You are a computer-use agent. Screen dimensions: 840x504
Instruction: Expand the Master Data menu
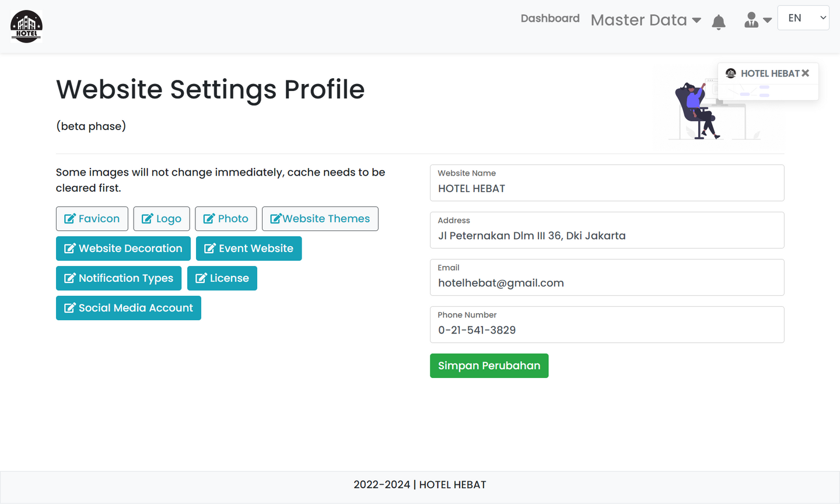coord(645,20)
